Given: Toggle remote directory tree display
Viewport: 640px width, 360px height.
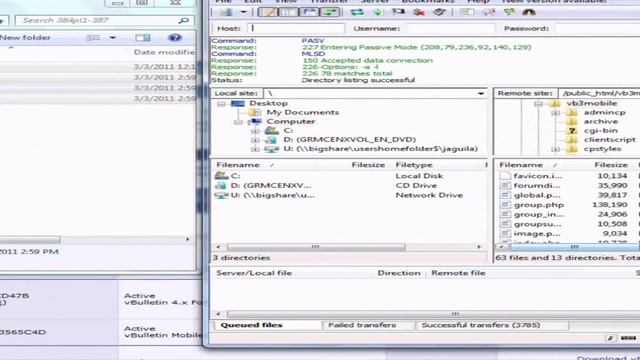Looking at the screenshot, I should [309, 12].
